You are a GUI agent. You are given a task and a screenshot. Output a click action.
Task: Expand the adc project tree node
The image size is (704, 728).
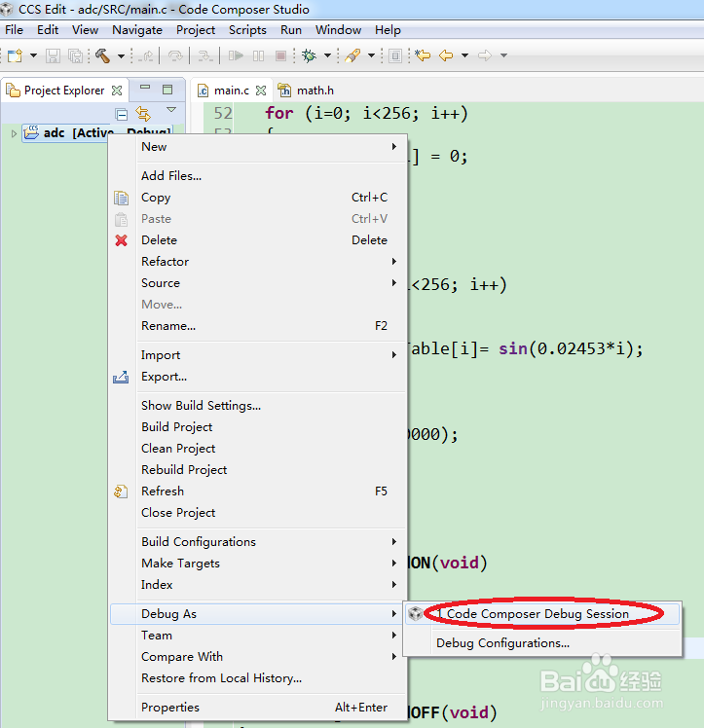(14, 133)
